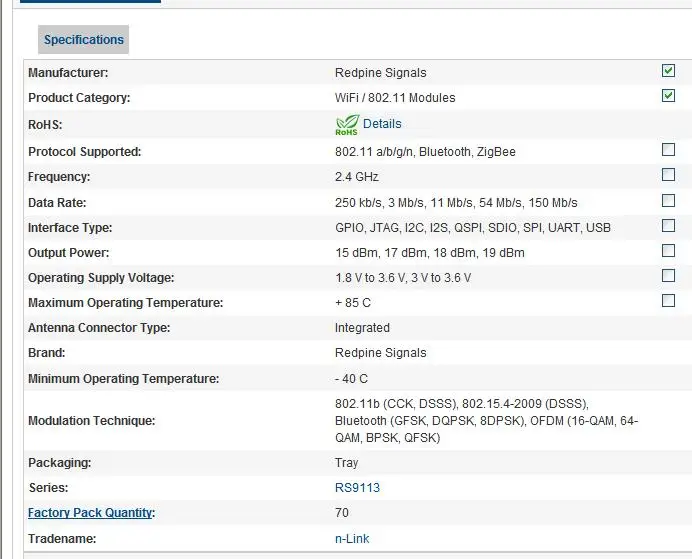Click the '70' factory pack value

pyautogui.click(x=342, y=513)
